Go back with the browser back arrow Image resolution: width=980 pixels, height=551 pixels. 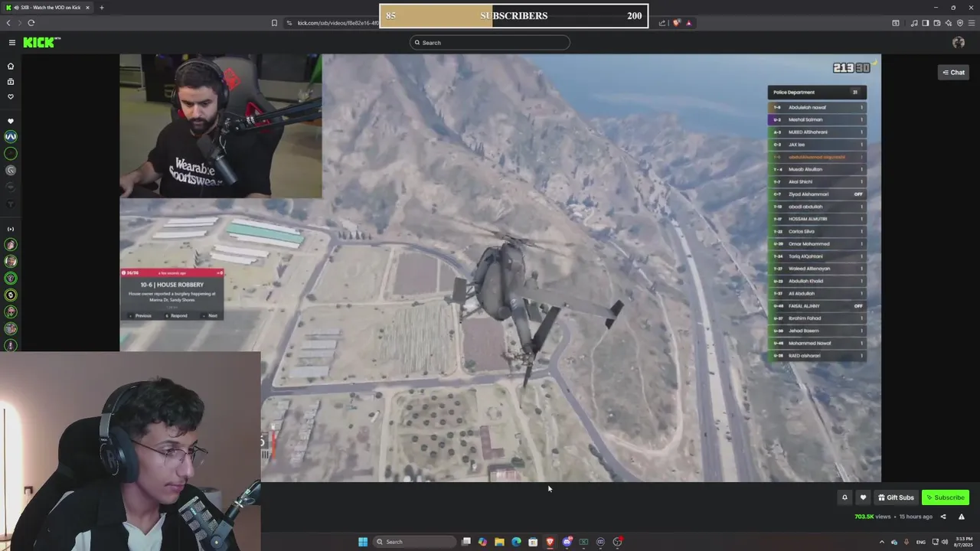(8, 23)
